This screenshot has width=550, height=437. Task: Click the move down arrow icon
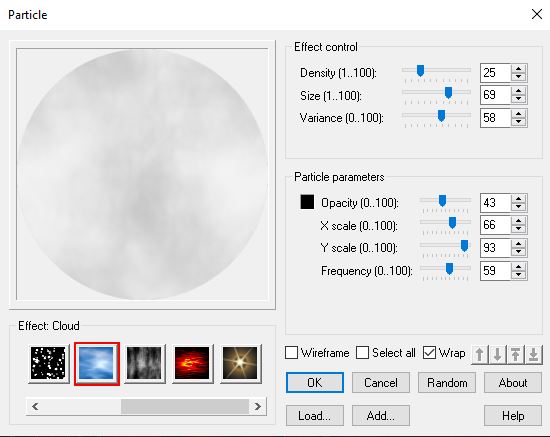point(497,355)
